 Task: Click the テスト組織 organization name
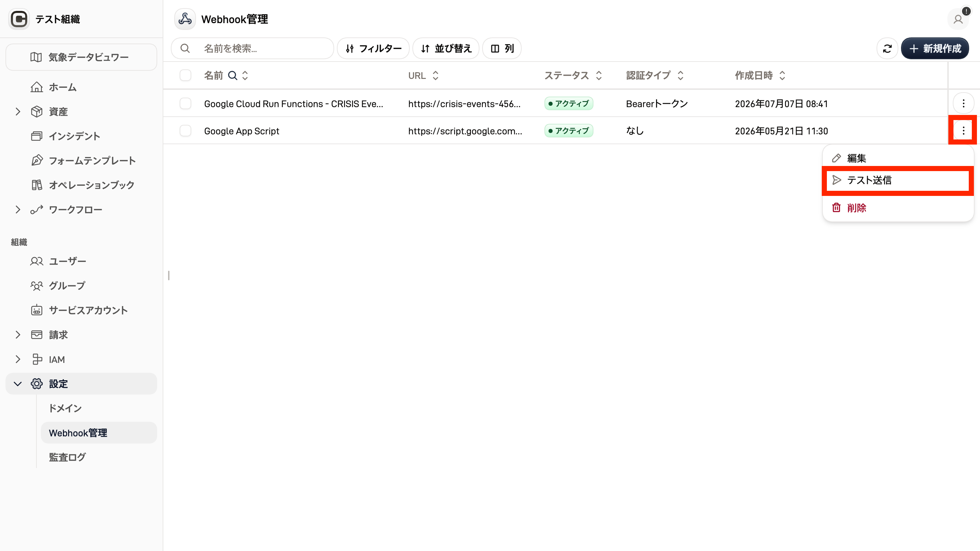tap(58, 19)
